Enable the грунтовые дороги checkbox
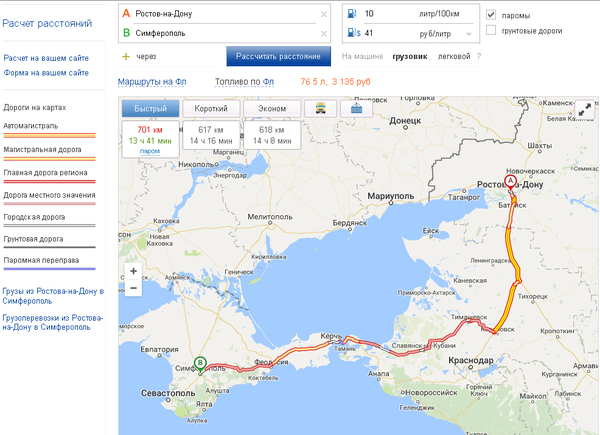 click(491, 30)
